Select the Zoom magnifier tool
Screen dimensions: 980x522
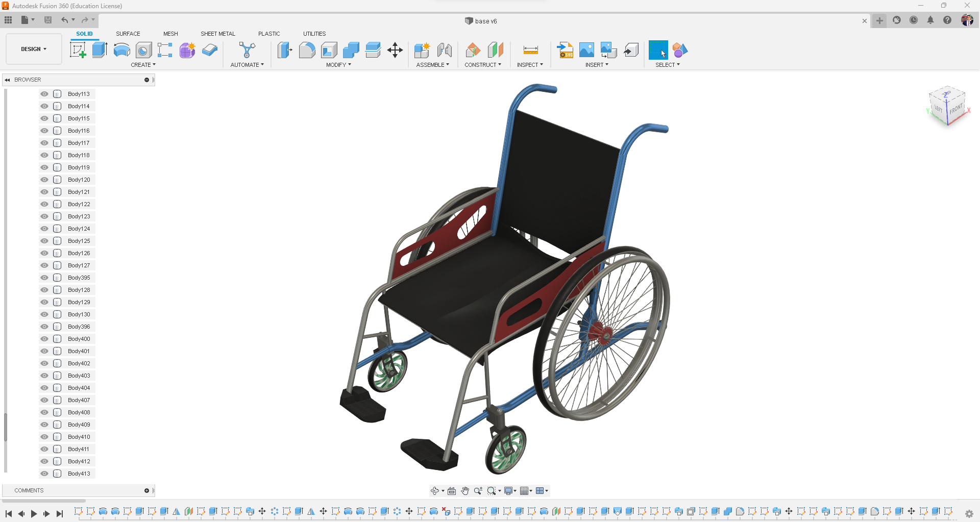pyautogui.click(x=478, y=491)
